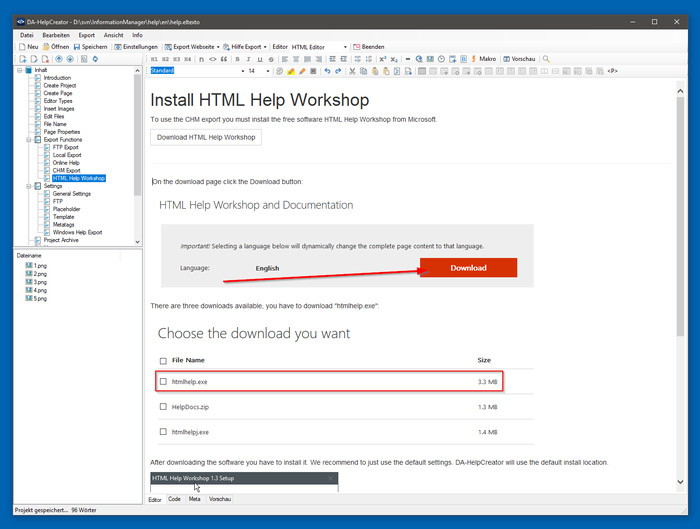Toggle underline formatting in the editor toolbar
Screen dimensions: 700x529
(x=260, y=59)
